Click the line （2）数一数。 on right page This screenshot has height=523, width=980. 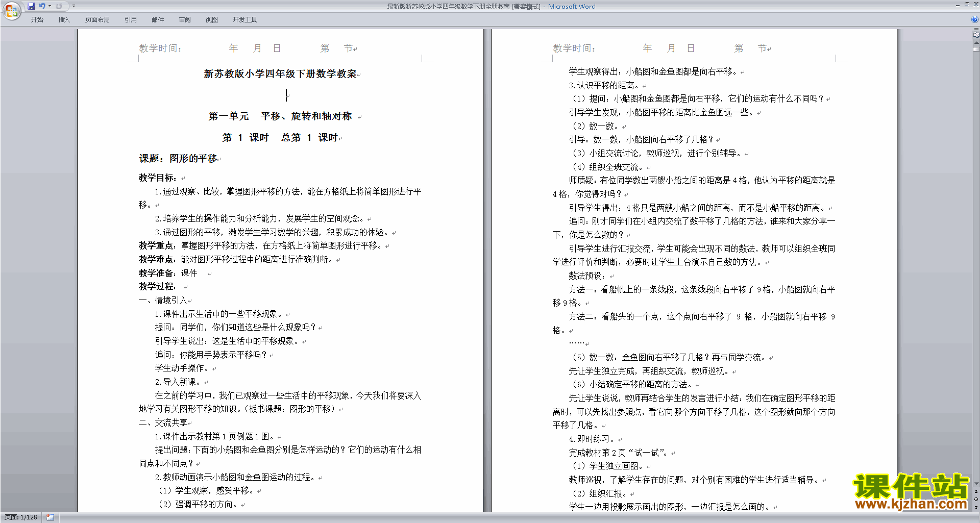click(596, 126)
